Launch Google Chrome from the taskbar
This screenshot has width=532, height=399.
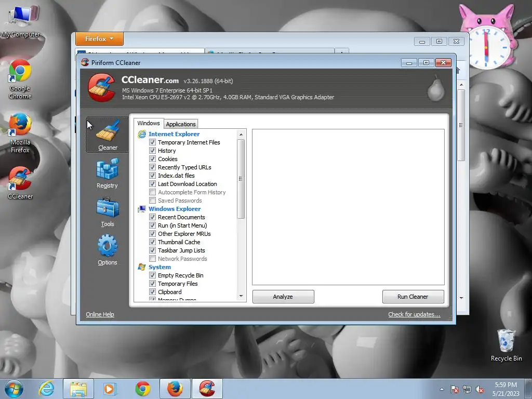pos(143,389)
